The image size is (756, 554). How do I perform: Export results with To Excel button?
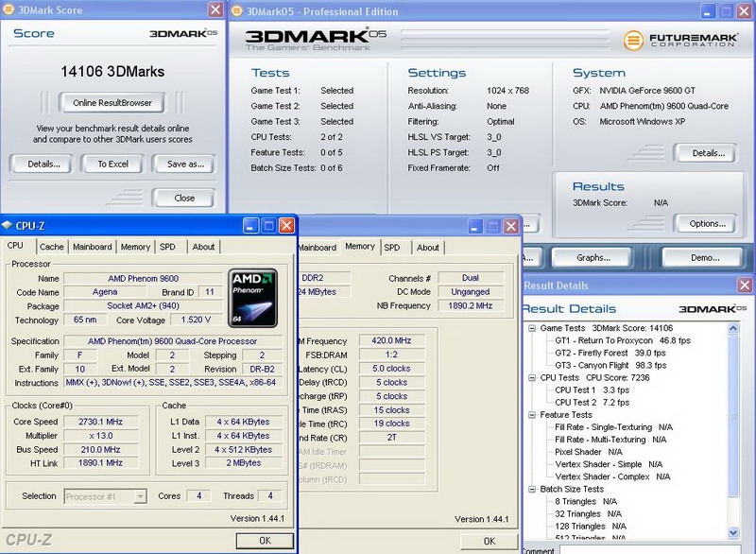(x=112, y=164)
